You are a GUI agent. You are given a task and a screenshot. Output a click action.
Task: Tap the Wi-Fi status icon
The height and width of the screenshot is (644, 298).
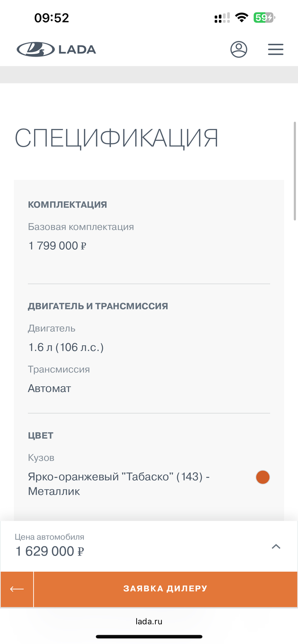point(242,18)
